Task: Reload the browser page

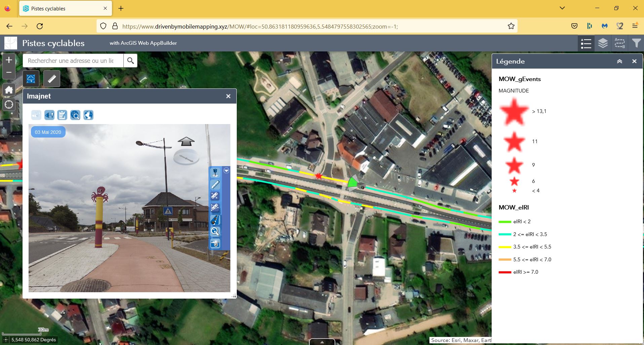Action: [40, 26]
